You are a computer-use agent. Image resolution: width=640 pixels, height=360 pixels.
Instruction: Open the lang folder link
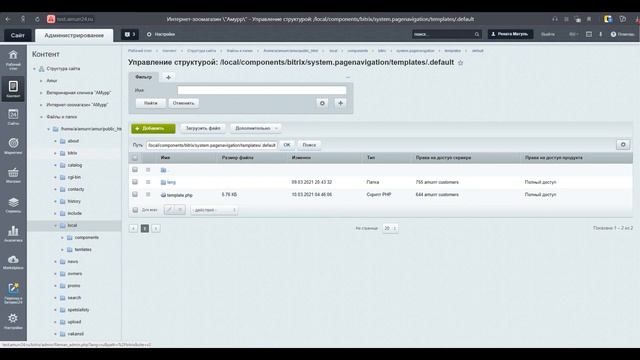coord(171,182)
